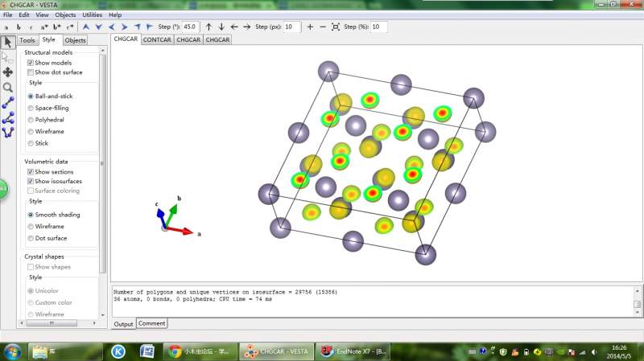Select volumetric Wireframe style

click(x=31, y=227)
